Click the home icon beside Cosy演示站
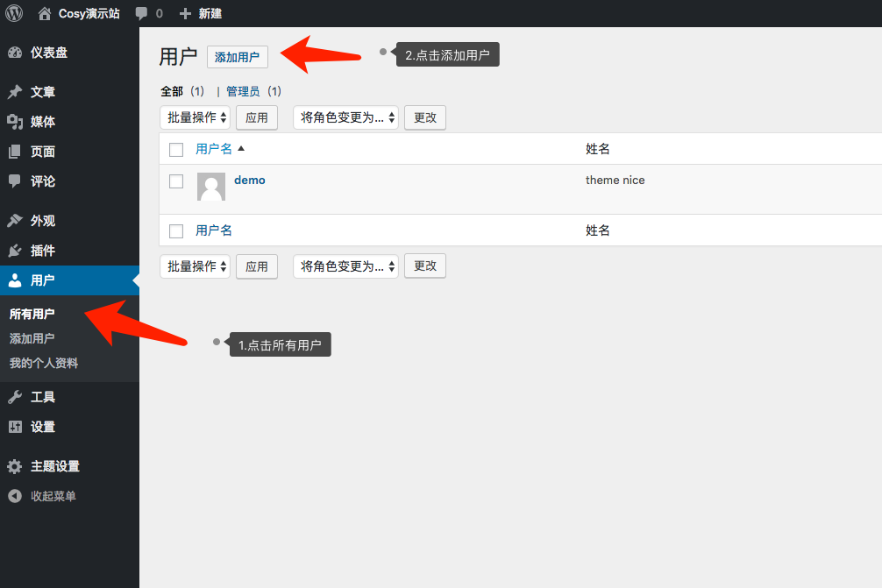Image resolution: width=882 pixels, height=588 pixels. (x=45, y=13)
